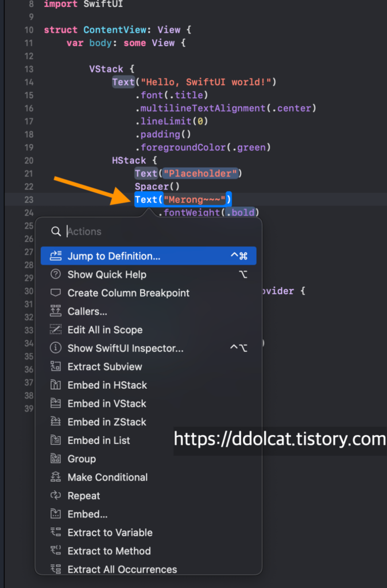Click the Create Column Breakpoint icon
Viewport: 387px width, 588px height.
[x=56, y=293]
